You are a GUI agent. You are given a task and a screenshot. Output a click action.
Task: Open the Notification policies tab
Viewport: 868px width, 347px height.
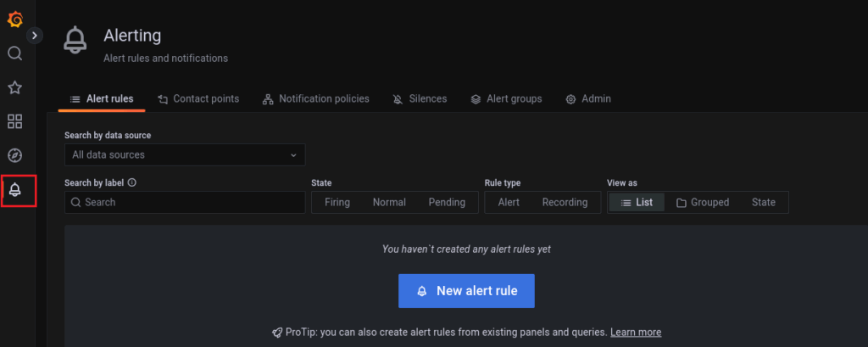(x=315, y=98)
